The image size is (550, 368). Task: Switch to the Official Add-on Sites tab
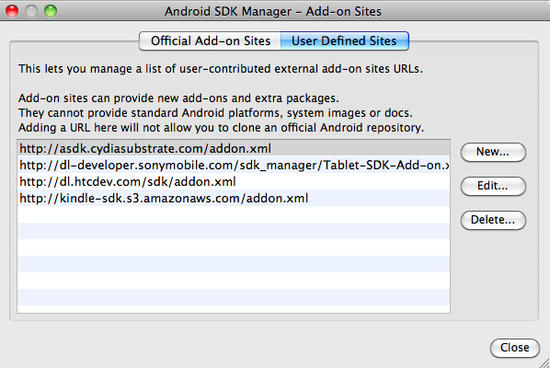coord(210,41)
